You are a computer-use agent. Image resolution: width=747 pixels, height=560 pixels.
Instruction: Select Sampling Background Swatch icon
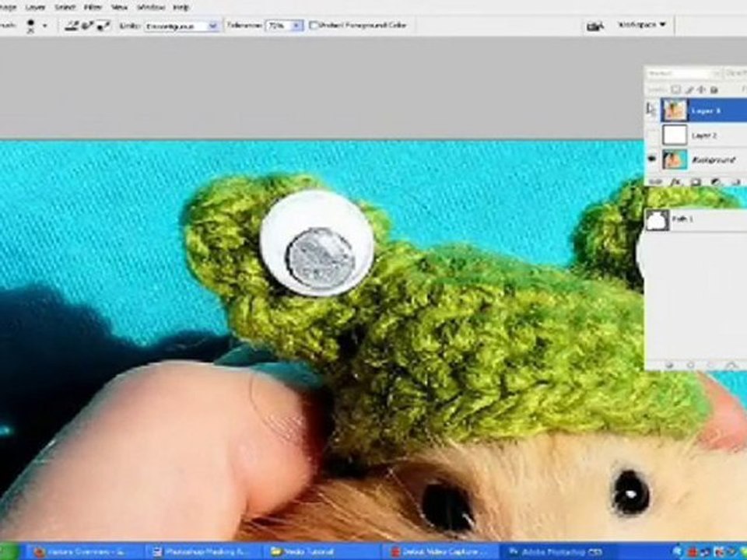point(103,26)
